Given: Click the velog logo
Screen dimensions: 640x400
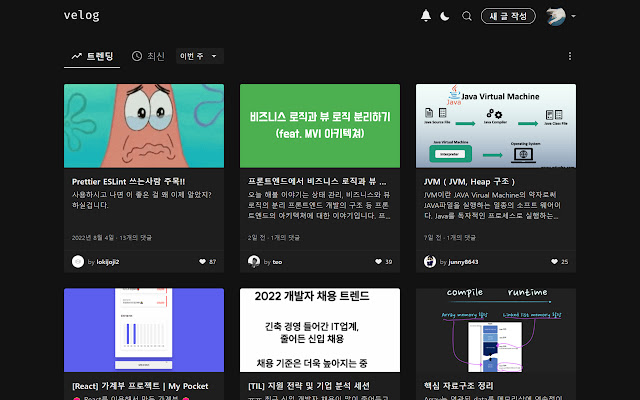Looking at the screenshot, I should (x=82, y=16).
